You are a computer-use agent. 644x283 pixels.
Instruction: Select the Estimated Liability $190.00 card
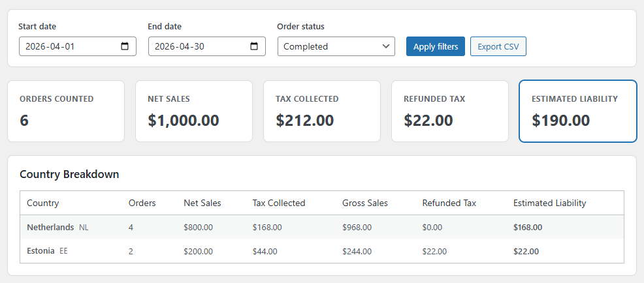tap(578, 111)
